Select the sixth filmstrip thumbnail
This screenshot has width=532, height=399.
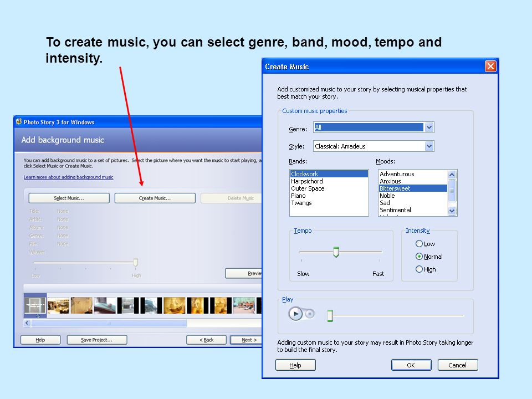151,305
